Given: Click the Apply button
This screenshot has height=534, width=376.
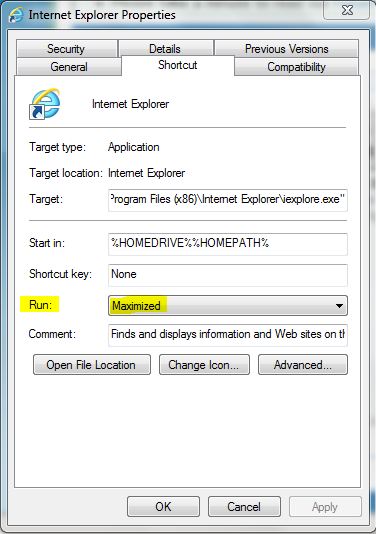Looking at the screenshot, I should tap(325, 506).
